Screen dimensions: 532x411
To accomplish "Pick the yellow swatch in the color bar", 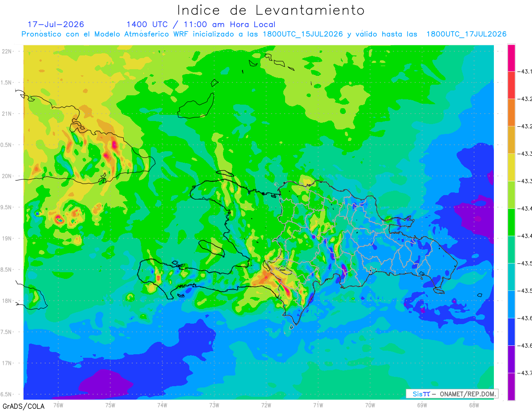I will tap(511, 168).
